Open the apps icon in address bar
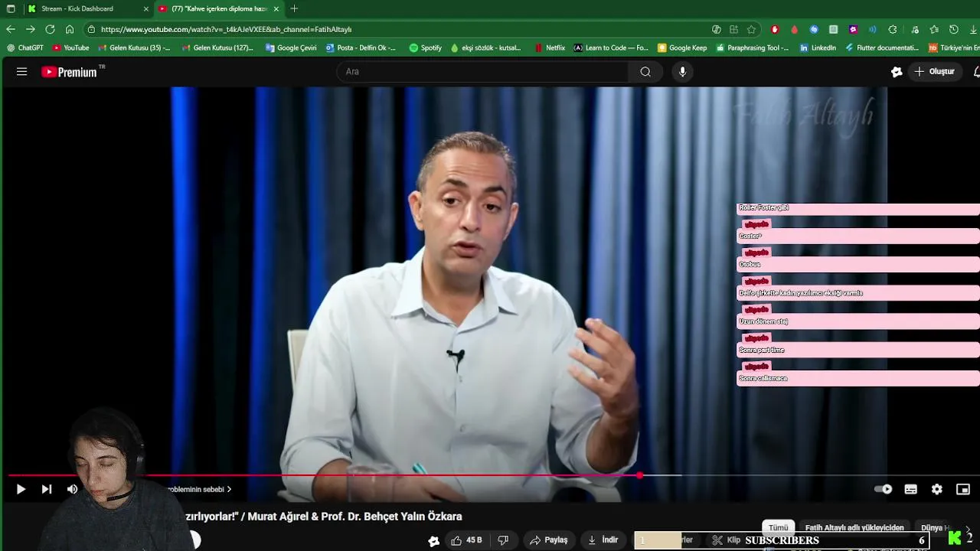This screenshot has height=551, width=980. coord(733,29)
